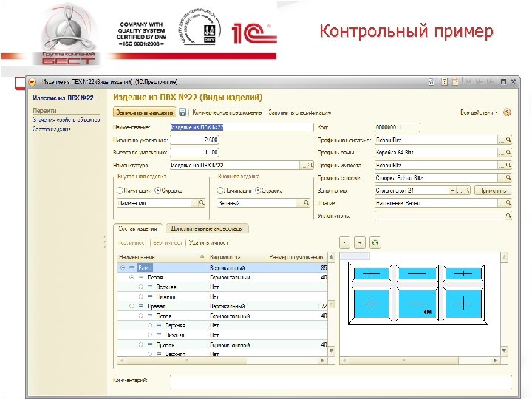
Task: Open Коммерческие предложения command
Action: pyautogui.click(x=227, y=112)
